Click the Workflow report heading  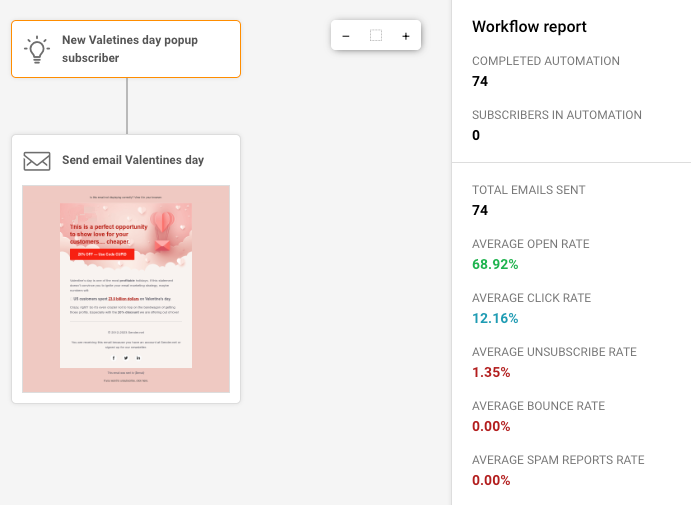point(529,27)
